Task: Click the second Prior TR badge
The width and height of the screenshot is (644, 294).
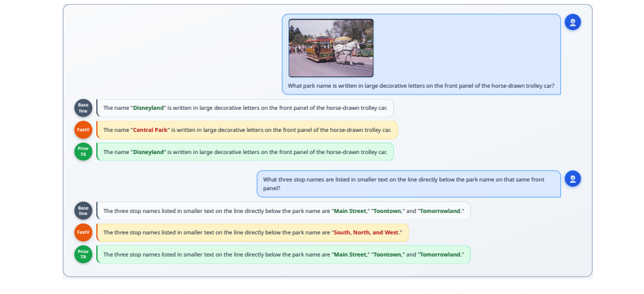Action: pos(84,254)
